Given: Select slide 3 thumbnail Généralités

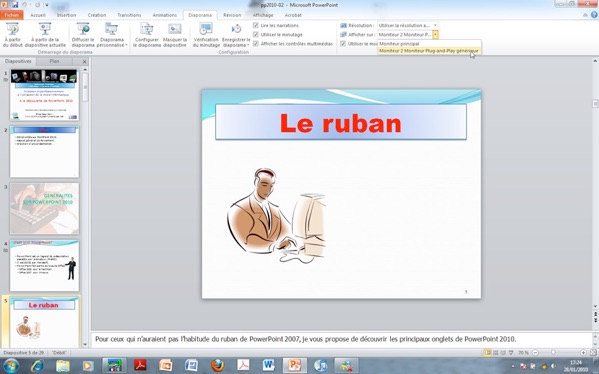Looking at the screenshot, I should 44,208.
